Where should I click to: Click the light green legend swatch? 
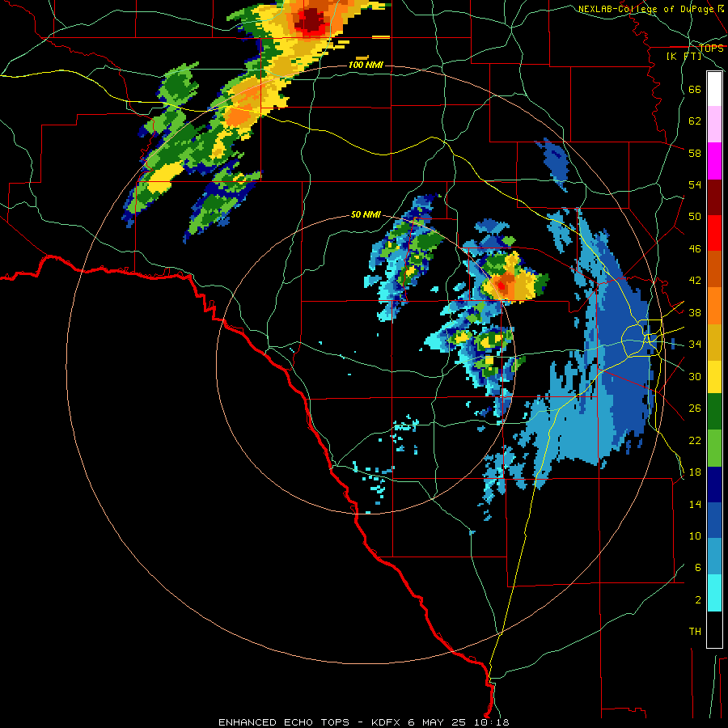tap(714, 448)
